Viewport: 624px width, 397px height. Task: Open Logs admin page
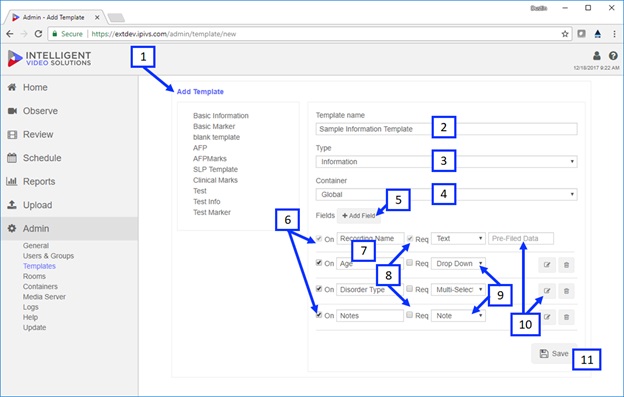pos(31,307)
